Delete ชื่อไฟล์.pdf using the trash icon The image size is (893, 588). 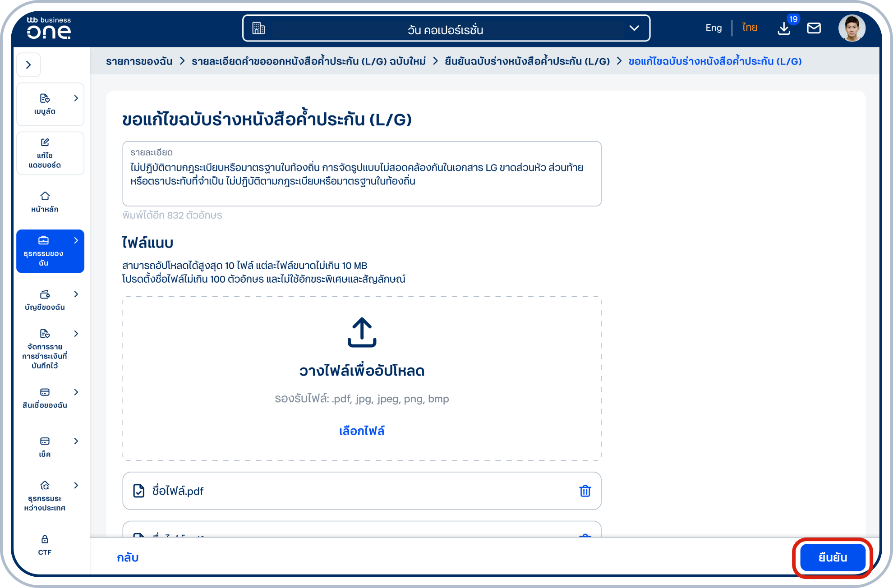click(x=585, y=491)
